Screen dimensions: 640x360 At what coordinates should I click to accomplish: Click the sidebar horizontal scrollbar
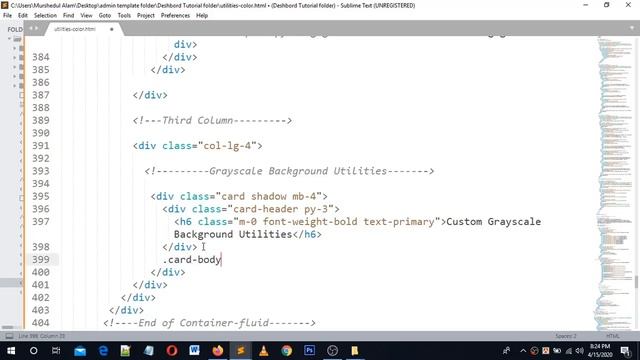pyautogui.click(x=7, y=327)
